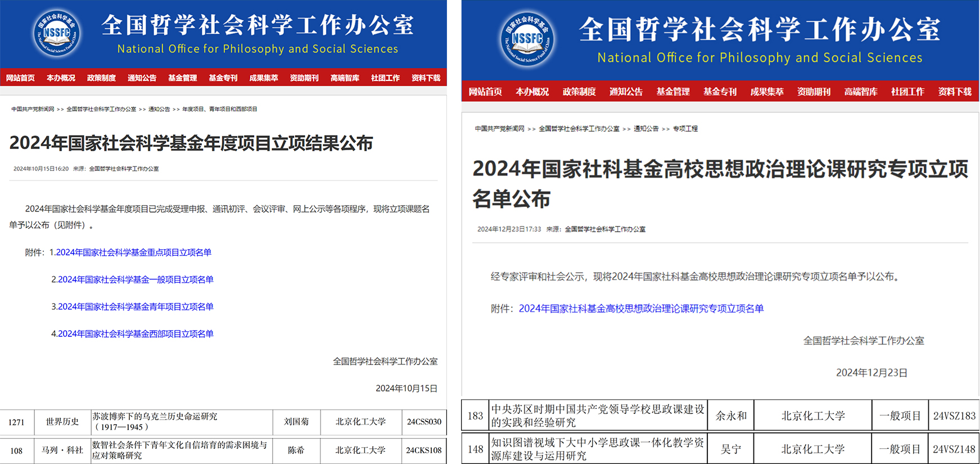Click headline 2024年国家社会科学基金年度项目立项结果公布

pos(191,143)
